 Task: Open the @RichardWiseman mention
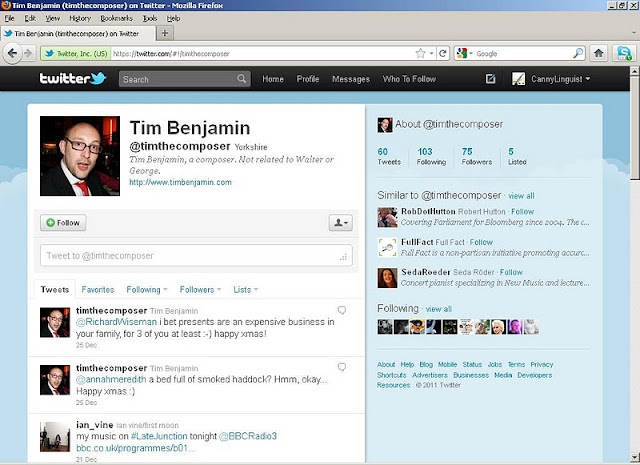tap(116, 322)
